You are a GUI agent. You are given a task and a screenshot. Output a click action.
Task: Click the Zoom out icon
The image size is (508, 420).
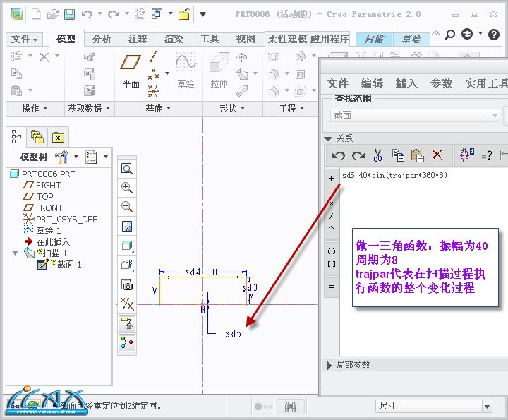tap(127, 207)
